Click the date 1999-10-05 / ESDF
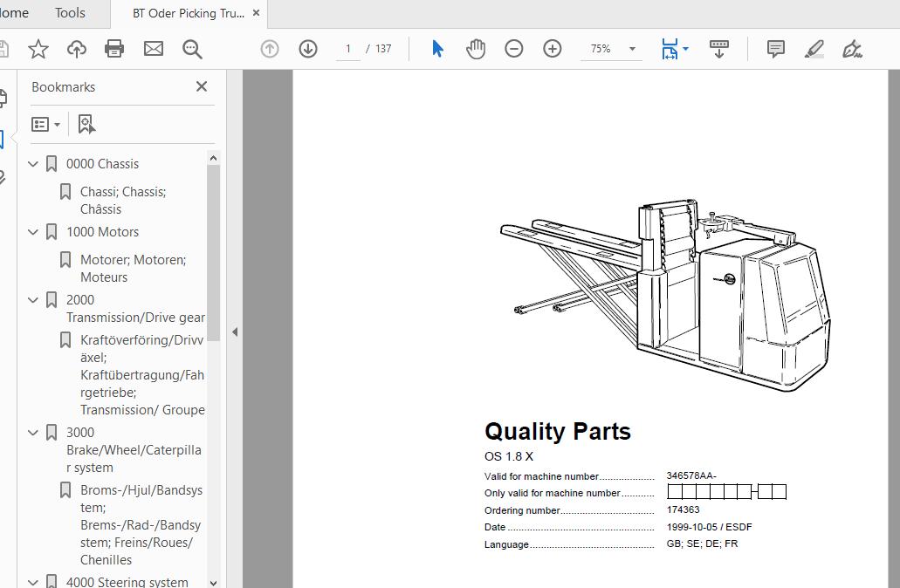Image resolution: width=900 pixels, height=588 pixels. pyautogui.click(x=709, y=527)
